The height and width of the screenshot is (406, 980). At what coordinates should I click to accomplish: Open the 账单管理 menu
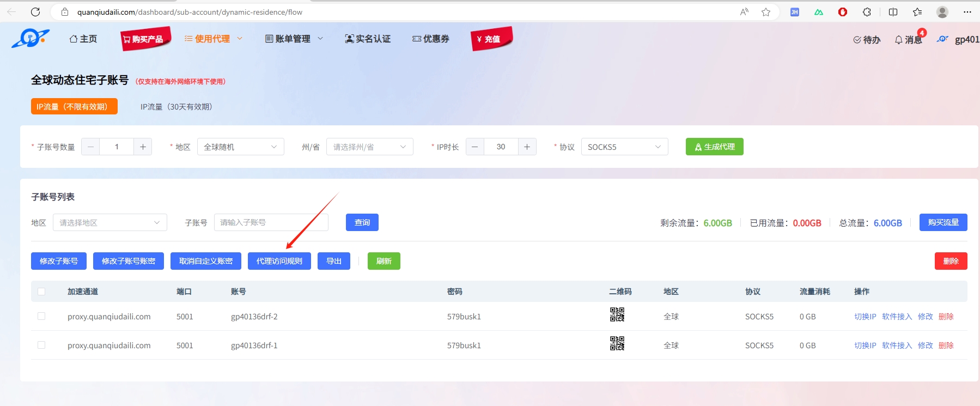point(294,39)
